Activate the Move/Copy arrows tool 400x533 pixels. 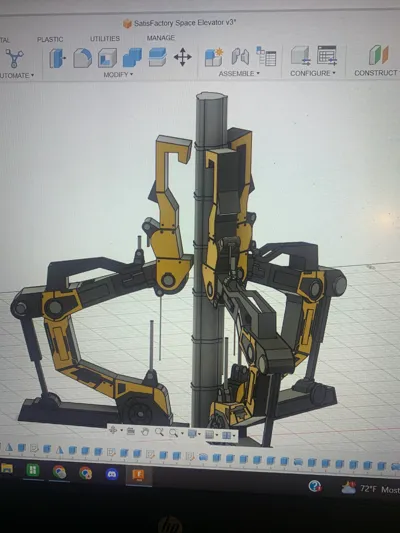coord(182,57)
